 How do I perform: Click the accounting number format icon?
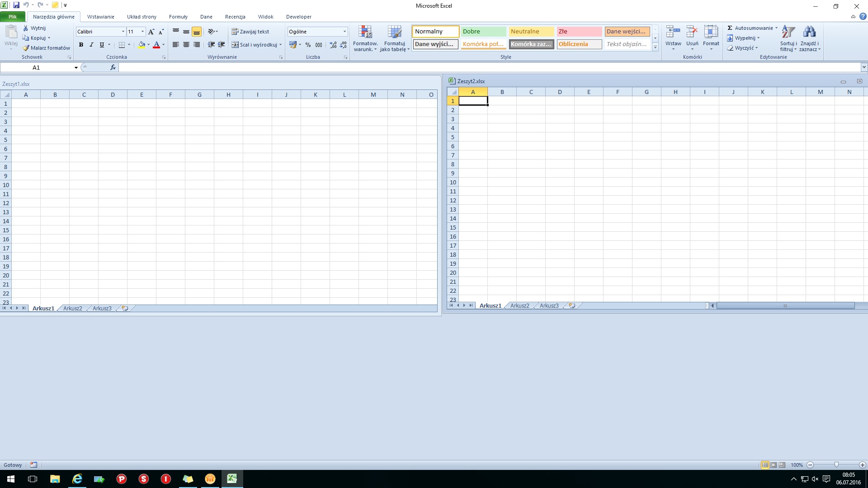click(293, 45)
